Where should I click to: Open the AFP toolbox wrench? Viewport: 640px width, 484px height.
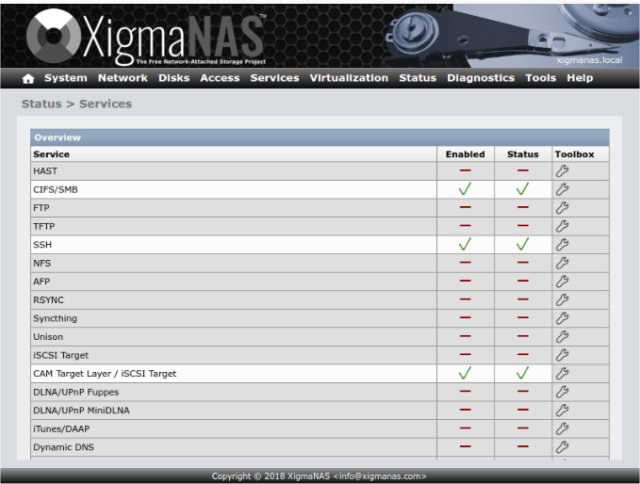(562, 281)
